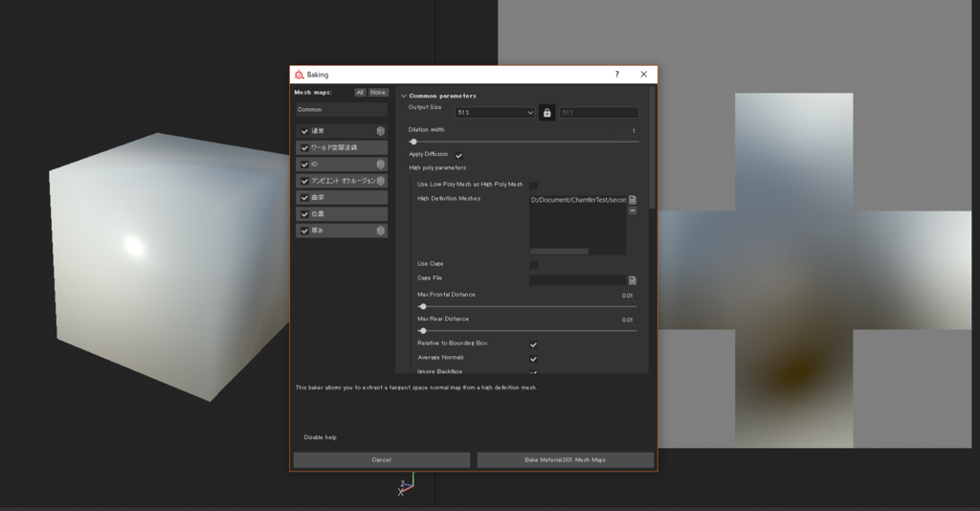Click the XYZ axis gizmo in the viewport
980x511 pixels.
point(406,484)
